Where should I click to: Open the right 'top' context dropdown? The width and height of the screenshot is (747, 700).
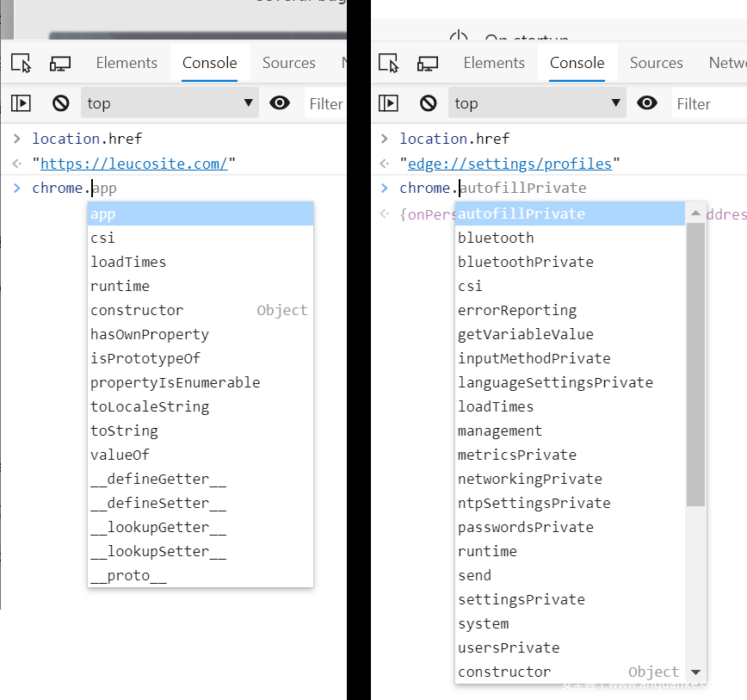click(537, 103)
